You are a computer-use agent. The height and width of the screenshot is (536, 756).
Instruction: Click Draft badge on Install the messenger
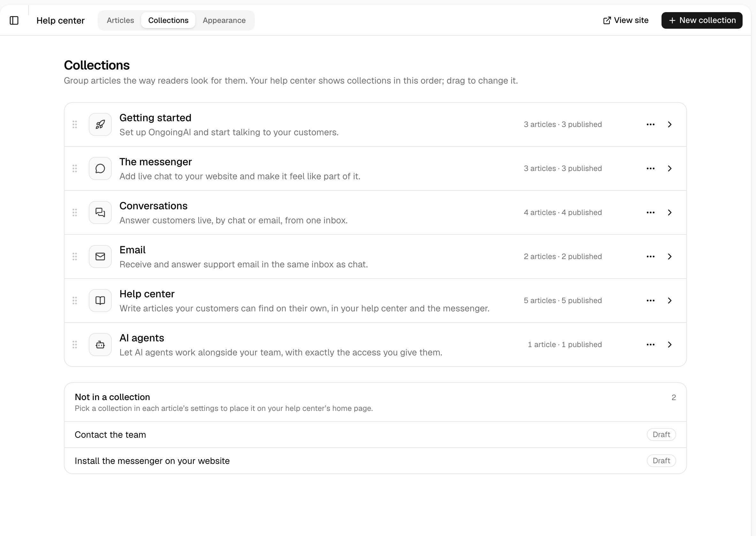click(661, 461)
